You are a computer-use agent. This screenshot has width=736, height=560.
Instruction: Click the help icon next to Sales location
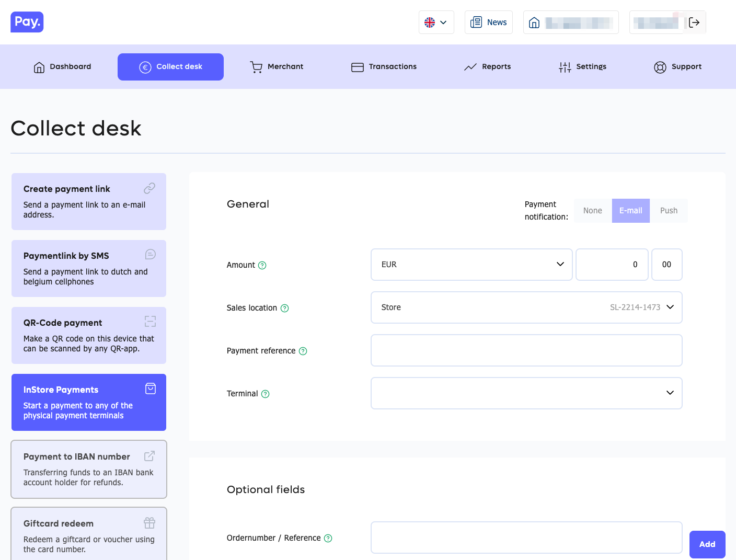coord(285,308)
